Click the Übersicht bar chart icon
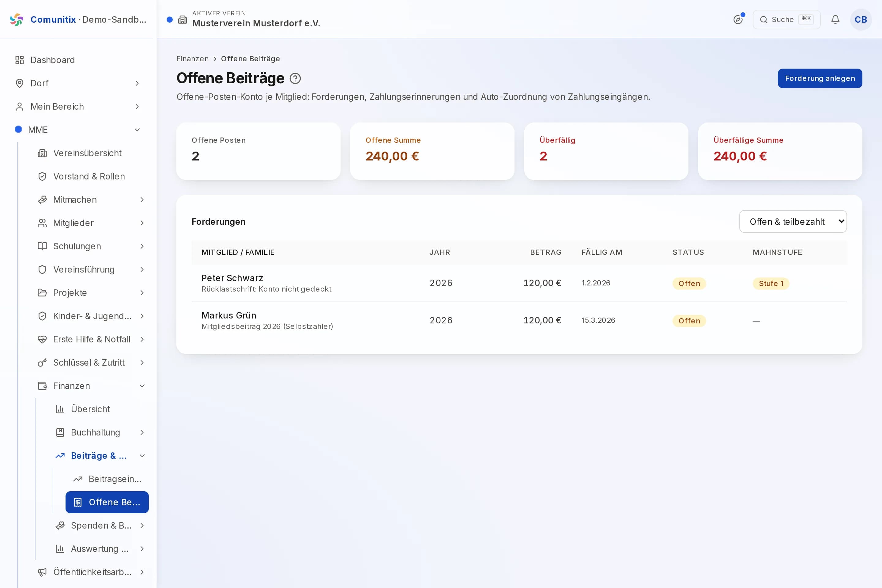The image size is (882, 588). (60, 409)
